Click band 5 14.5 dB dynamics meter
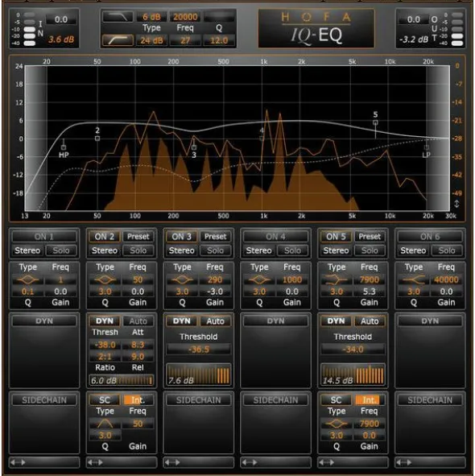 tap(353, 375)
